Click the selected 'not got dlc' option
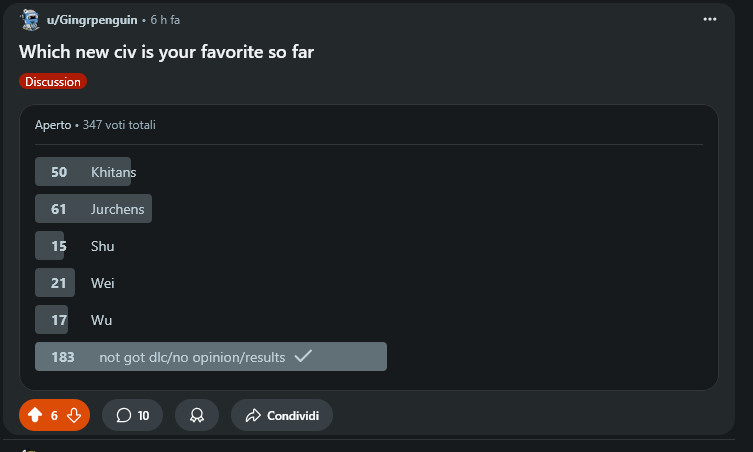 coord(192,357)
